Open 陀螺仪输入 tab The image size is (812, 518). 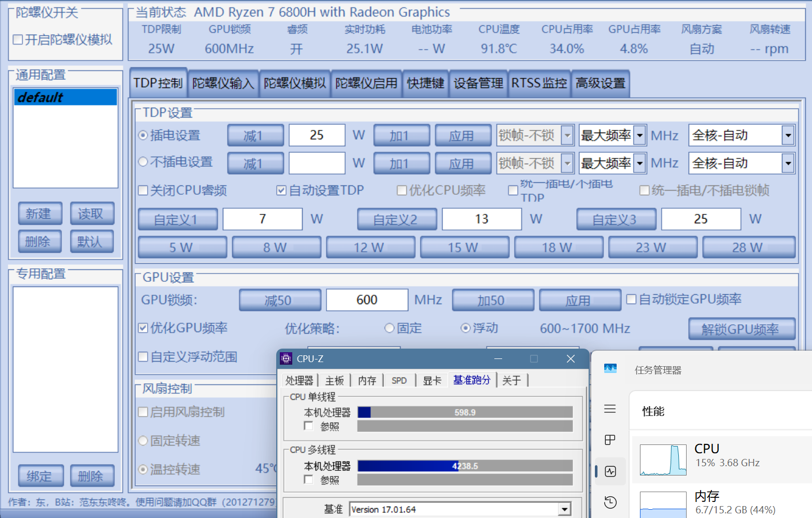pyautogui.click(x=223, y=83)
